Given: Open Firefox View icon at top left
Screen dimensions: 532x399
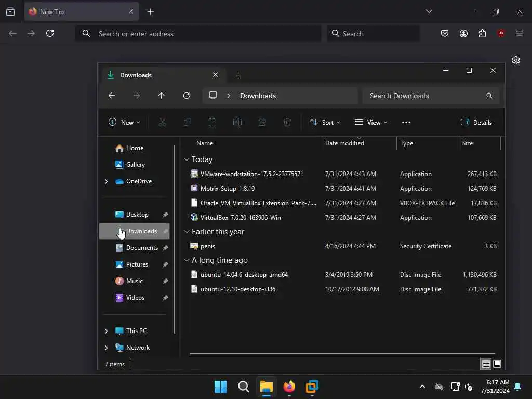Looking at the screenshot, I should 10,11.
